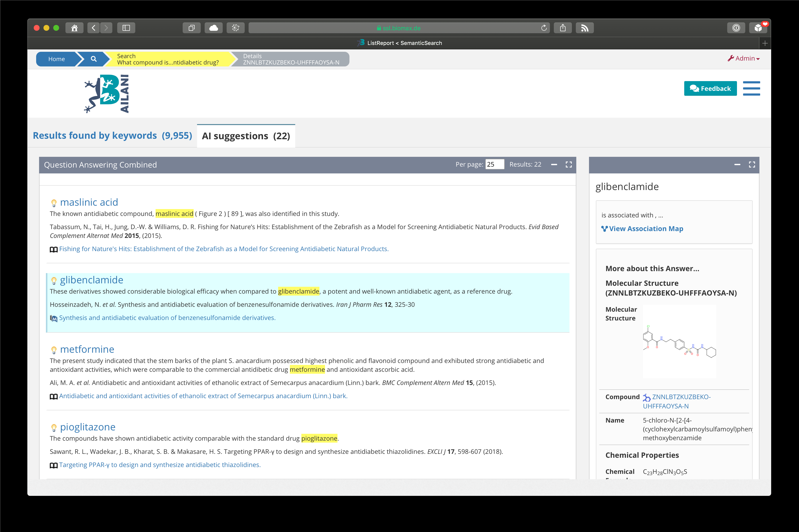The image size is (799, 532).
Task: Maximize the glibenclamide details panel
Action: (x=752, y=165)
